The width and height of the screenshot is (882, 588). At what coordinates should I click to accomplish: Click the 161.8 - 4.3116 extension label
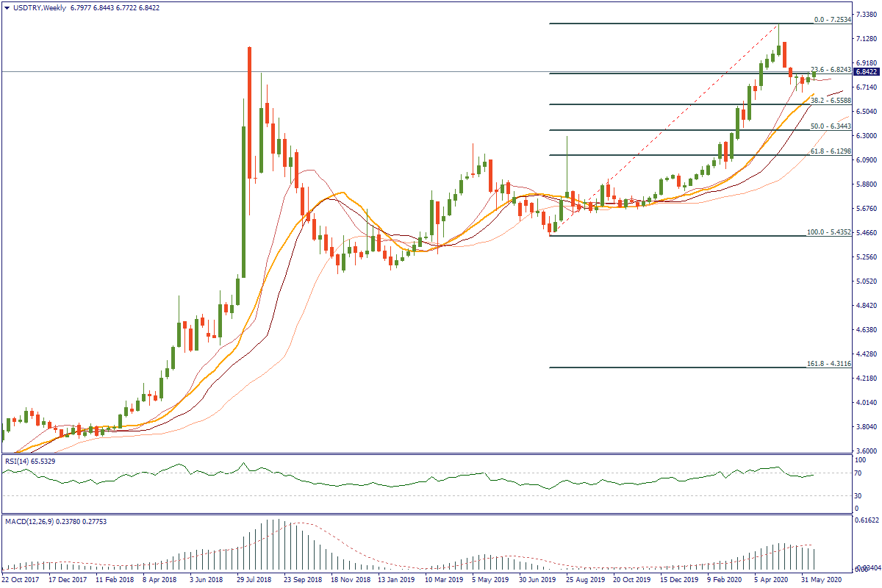[828, 364]
